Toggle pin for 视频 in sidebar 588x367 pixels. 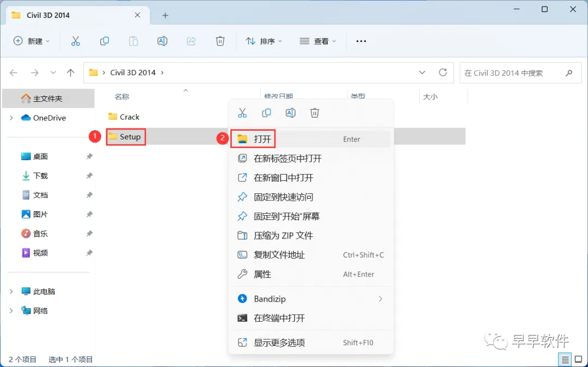[89, 253]
